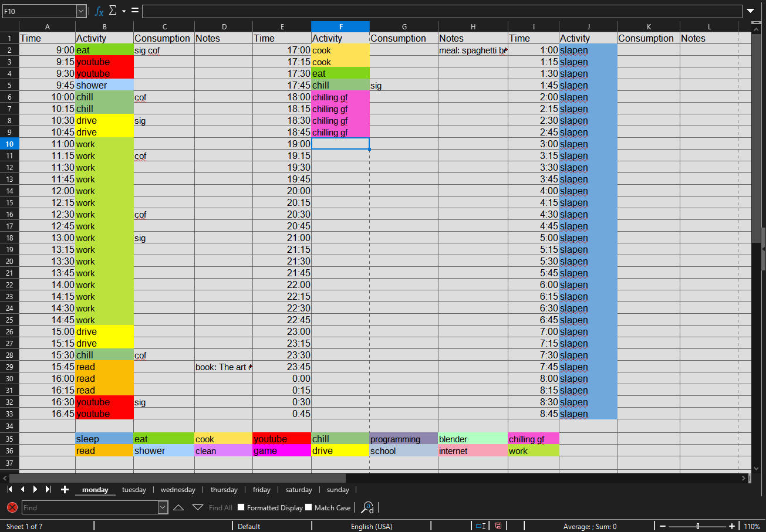Switch to the wednesday sheet tab

coord(178,490)
